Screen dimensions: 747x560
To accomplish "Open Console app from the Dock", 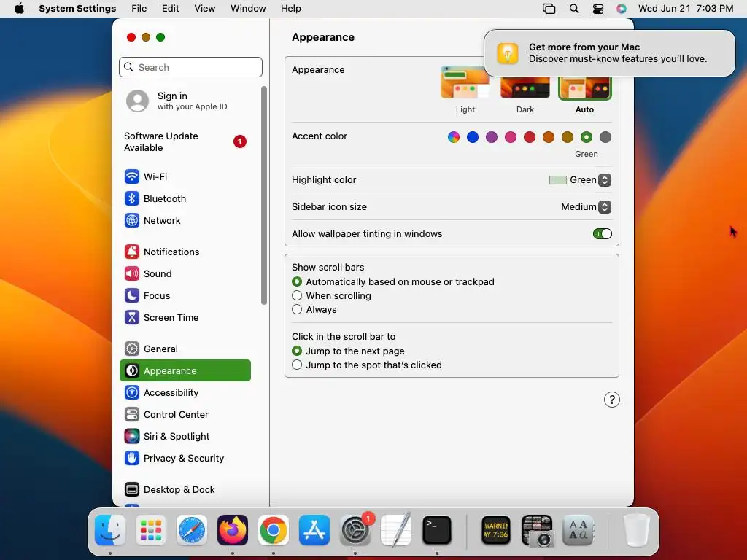I will tap(496, 530).
